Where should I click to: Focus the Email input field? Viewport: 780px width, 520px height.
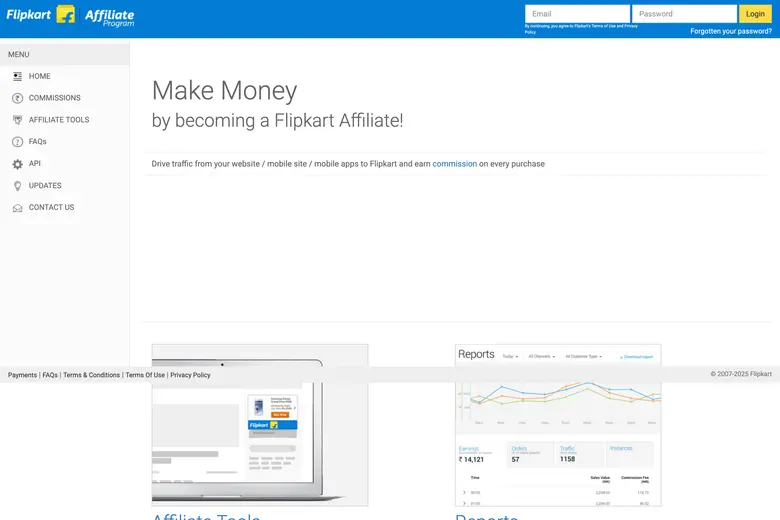click(577, 14)
